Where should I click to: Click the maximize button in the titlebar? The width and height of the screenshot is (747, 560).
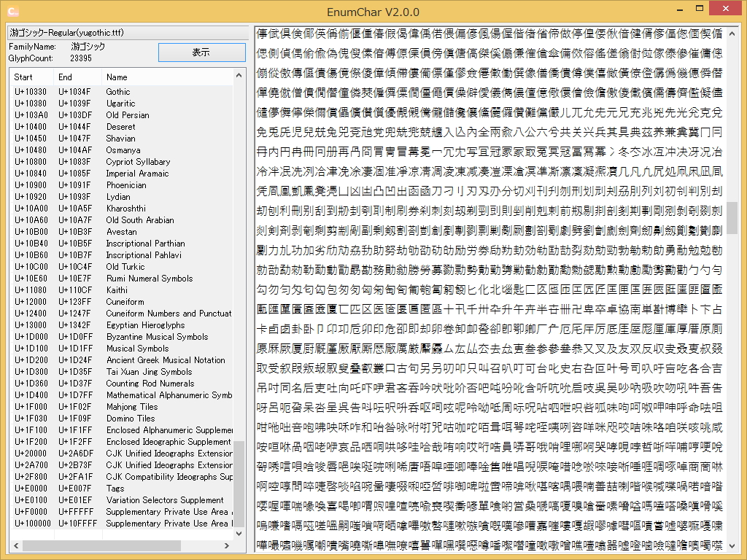[x=698, y=8]
